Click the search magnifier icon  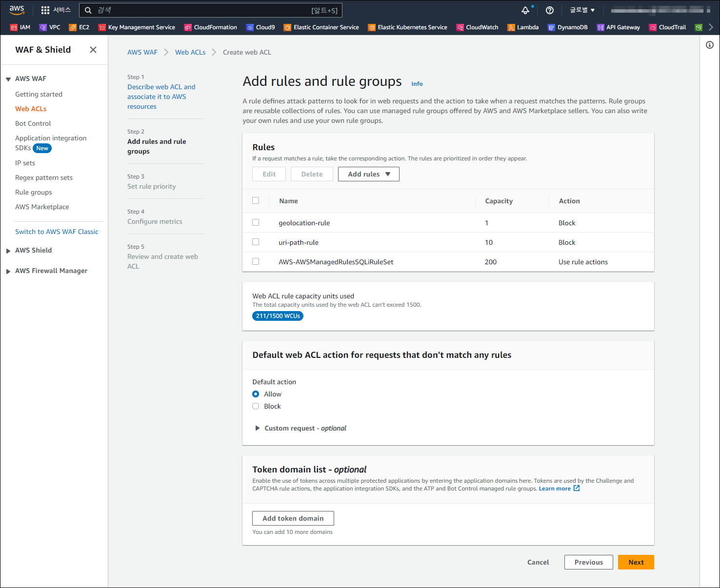point(88,10)
